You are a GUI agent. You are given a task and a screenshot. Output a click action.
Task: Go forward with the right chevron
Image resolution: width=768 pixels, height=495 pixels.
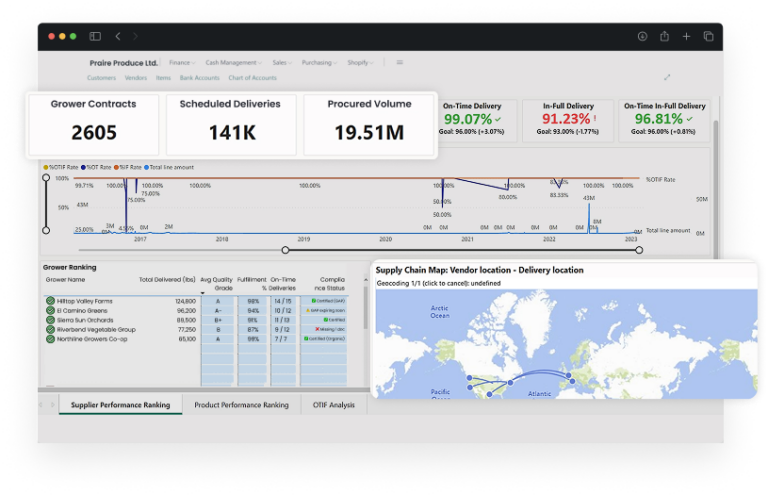pyautogui.click(x=136, y=36)
